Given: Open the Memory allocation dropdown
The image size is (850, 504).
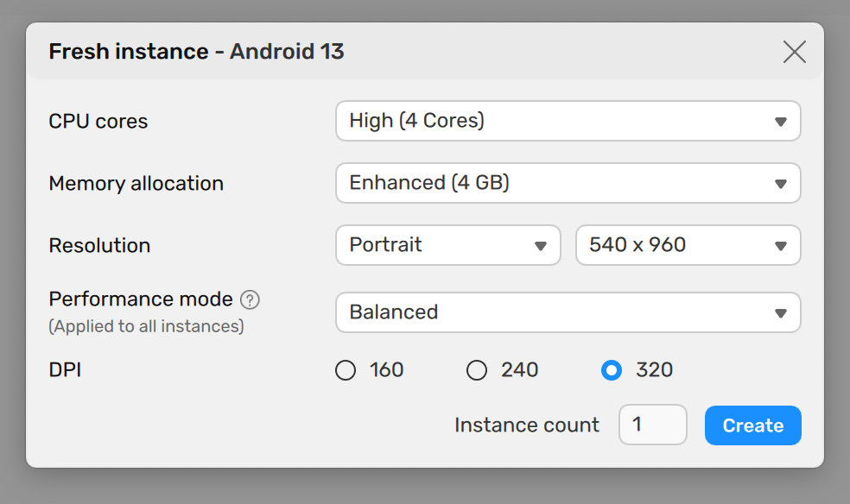Looking at the screenshot, I should pos(568,183).
